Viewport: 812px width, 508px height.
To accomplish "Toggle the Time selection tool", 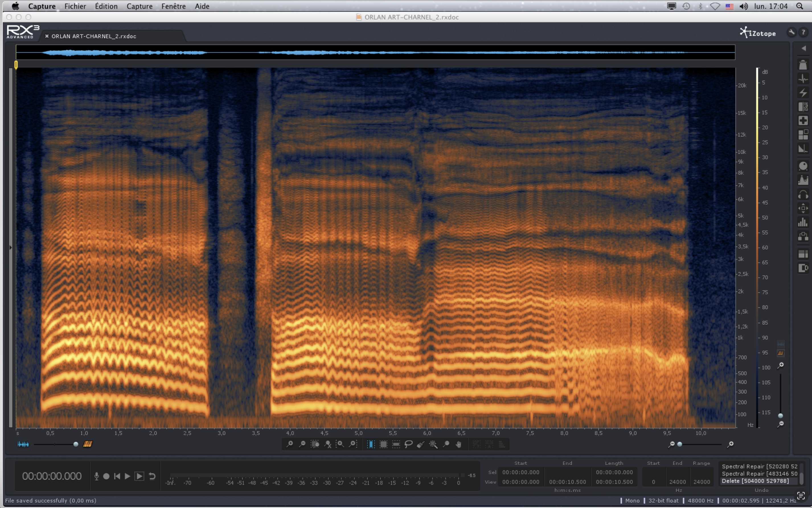I will pos(370,444).
